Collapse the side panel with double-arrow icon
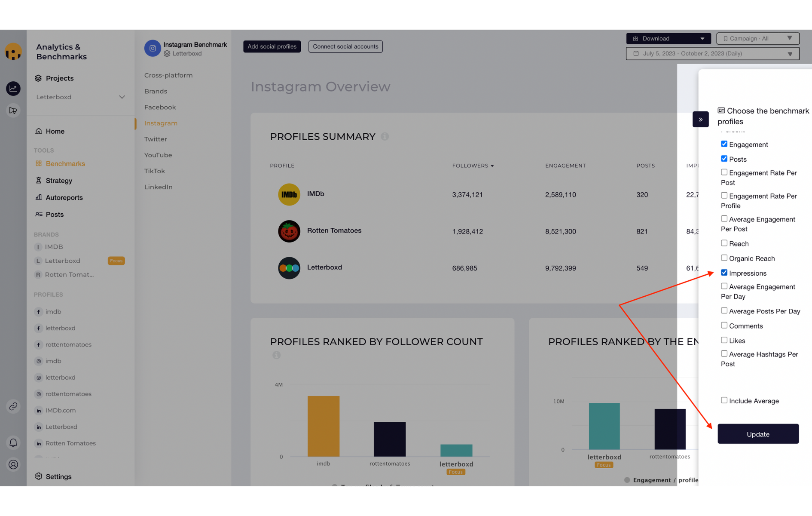Screen dimensions: 812x516 click(x=700, y=119)
